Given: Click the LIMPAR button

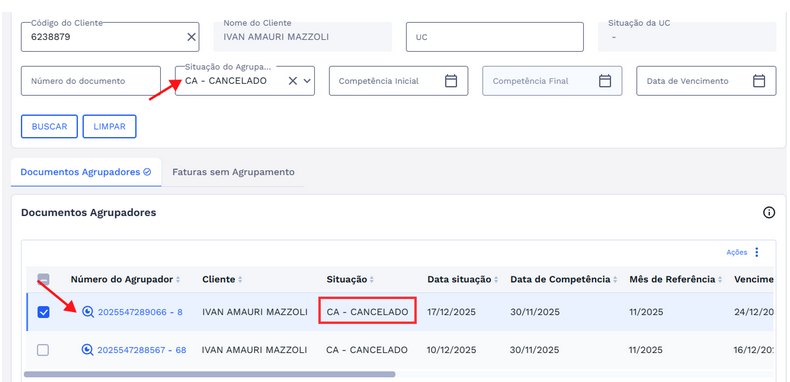Looking at the screenshot, I should click(x=109, y=126).
